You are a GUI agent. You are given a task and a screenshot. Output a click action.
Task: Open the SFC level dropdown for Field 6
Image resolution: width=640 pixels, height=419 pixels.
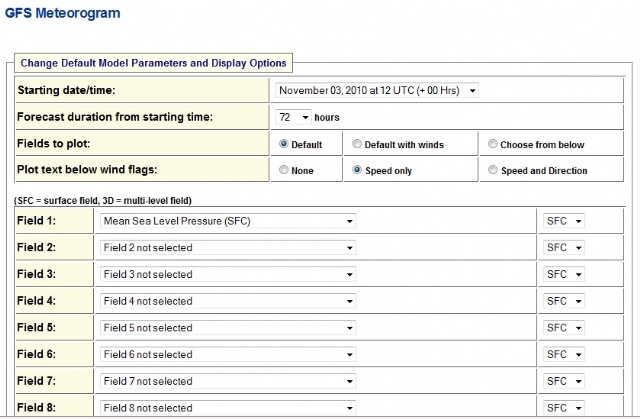click(x=564, y=355)
